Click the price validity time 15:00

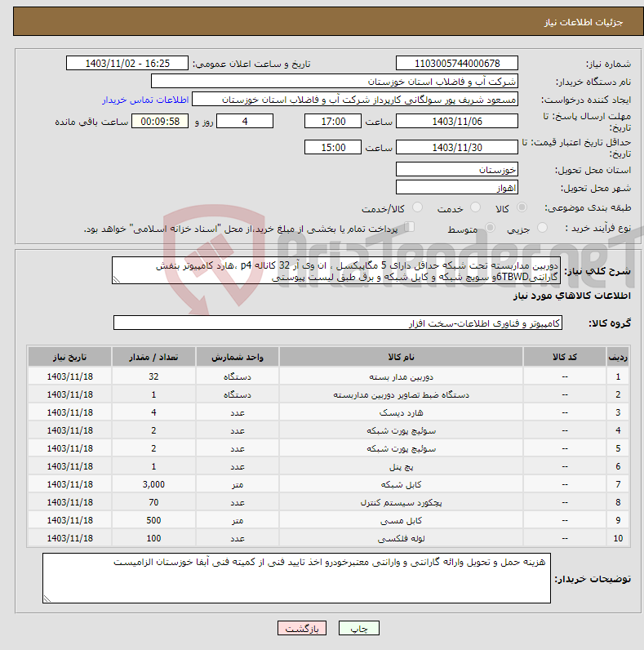point(333,147)
